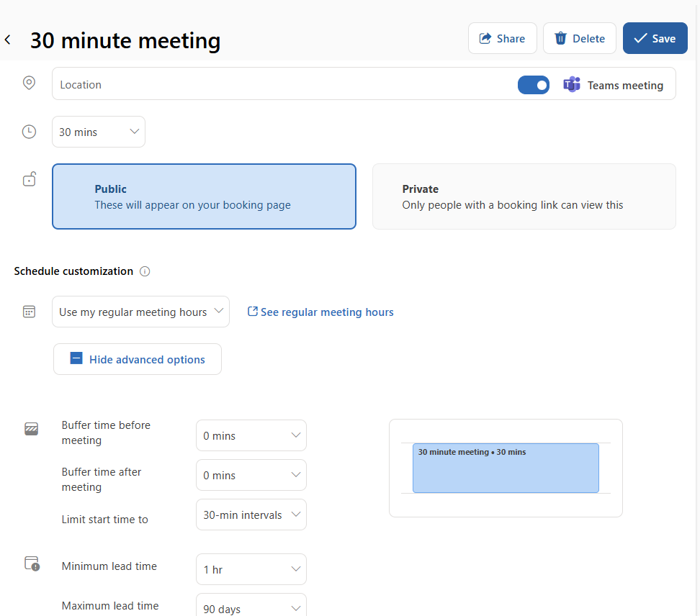Screen dimensions: 700x616
Task: Click the clock duration icon
Action: [x=29, y=132]
